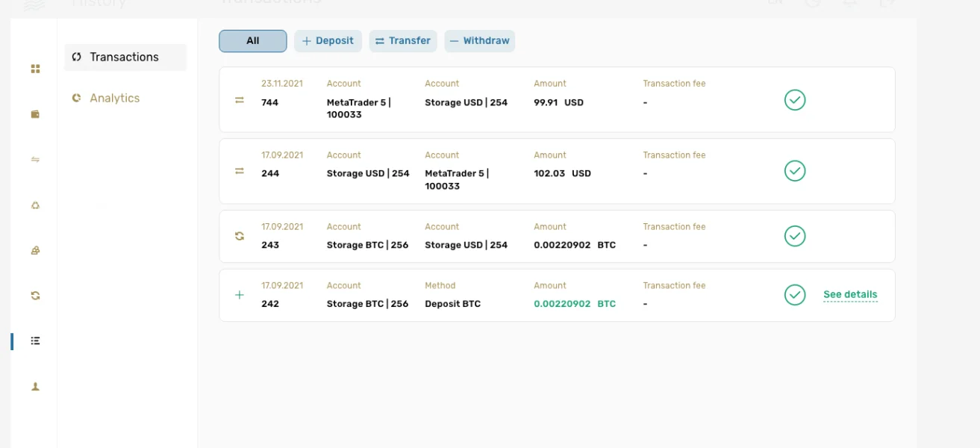Switch to the Analytics section
This screenshot has height=448, width=980.
114,99
